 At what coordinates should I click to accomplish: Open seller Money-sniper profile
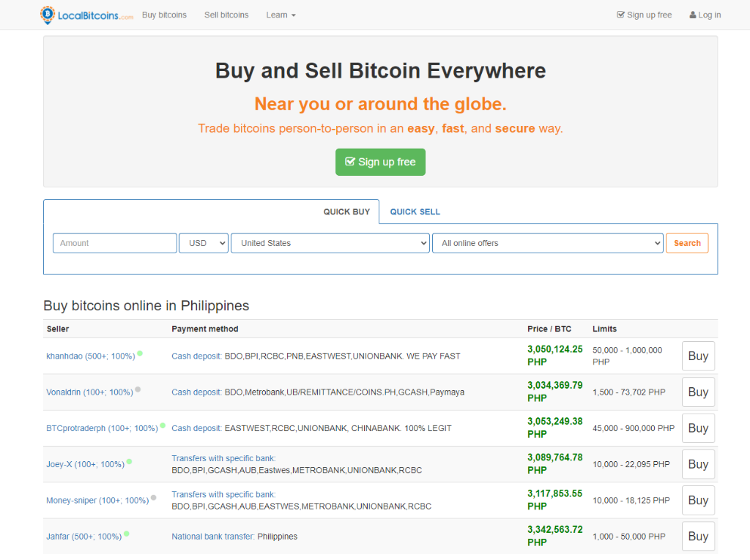(x=97, y=501)
